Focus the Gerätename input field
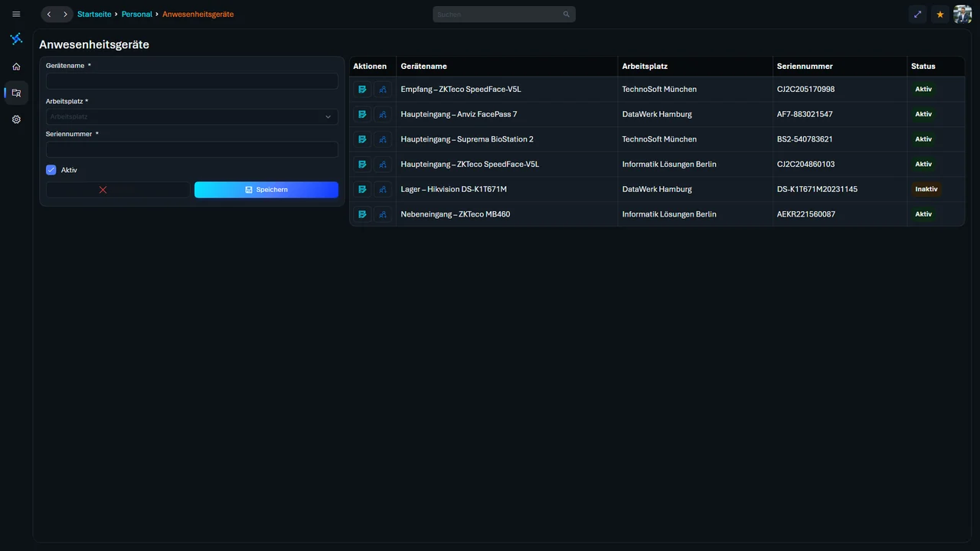980x551 pixels. point(192,81)
